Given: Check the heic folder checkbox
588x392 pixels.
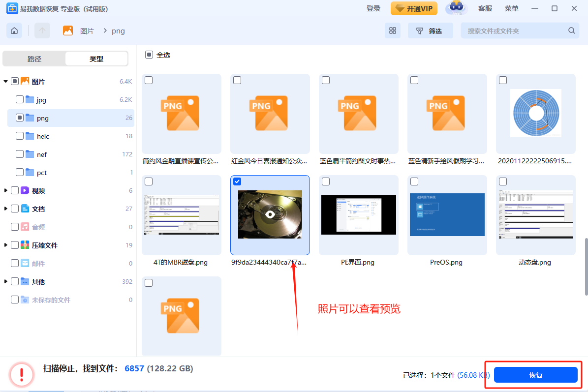Looking at the screenshot, I should (20, 136).
